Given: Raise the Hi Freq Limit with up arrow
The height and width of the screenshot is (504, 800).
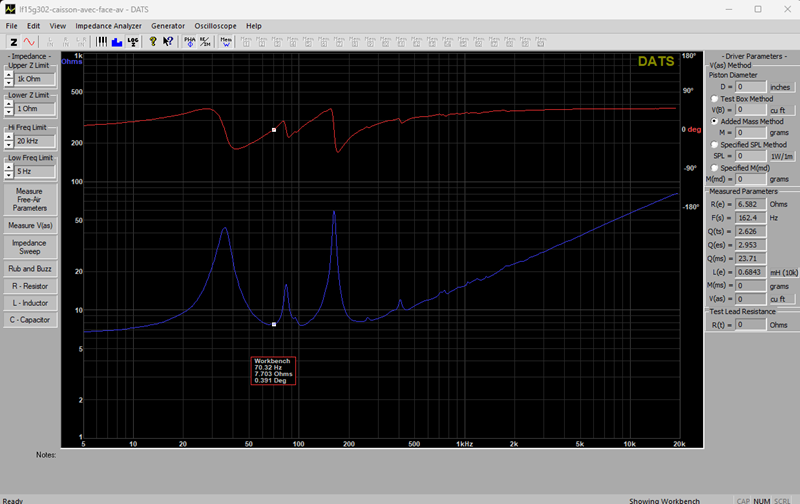Looking at the screenshot, I should pyautogui.click(x=9, y=137).
